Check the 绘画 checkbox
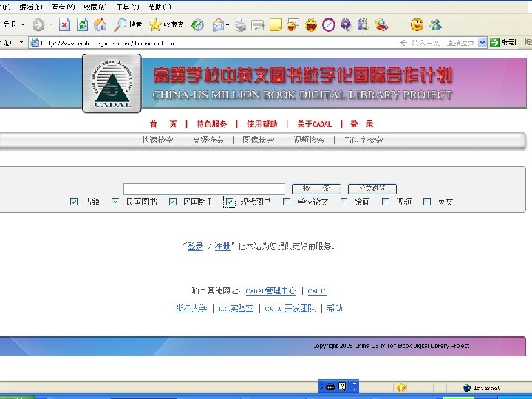The width and height of the screenshot is (532, 399). (x=344, y=202)
